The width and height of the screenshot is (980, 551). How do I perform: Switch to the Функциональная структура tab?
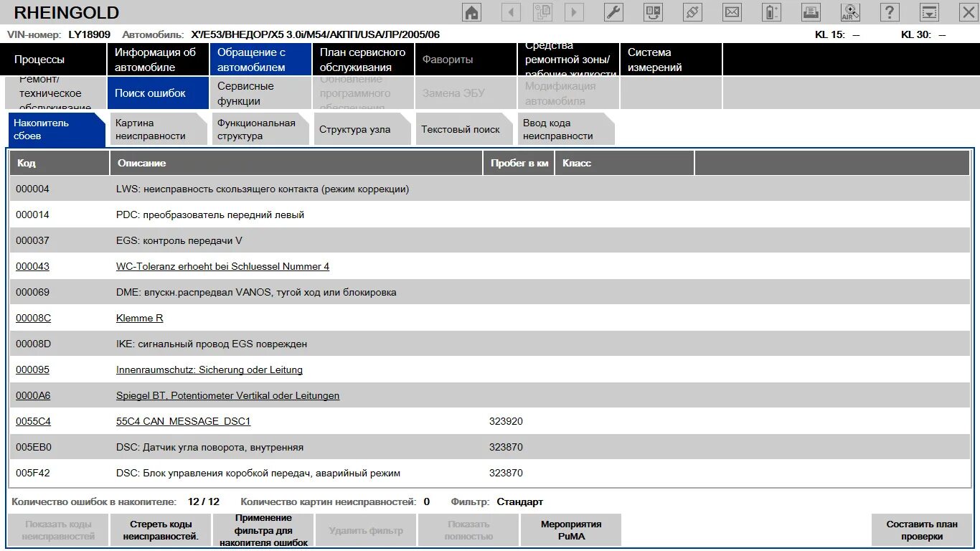pyautogui.click(x=261, y=129)
